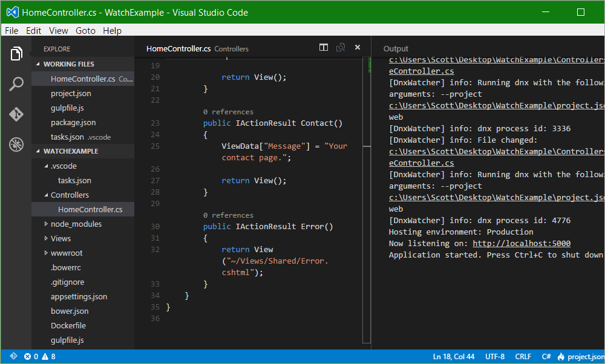Screen dimensions: 605x364
Task: Open package.json in working files
Action: [83, 123]
